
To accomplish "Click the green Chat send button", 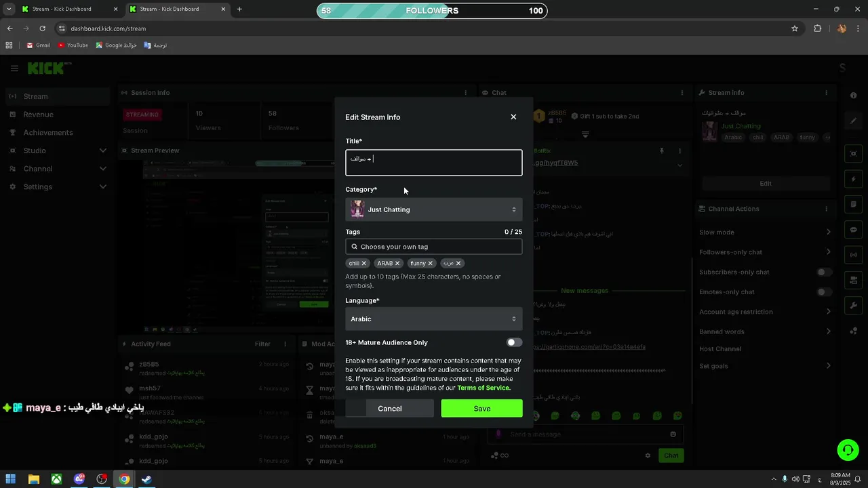I will (x=671, y=456).
